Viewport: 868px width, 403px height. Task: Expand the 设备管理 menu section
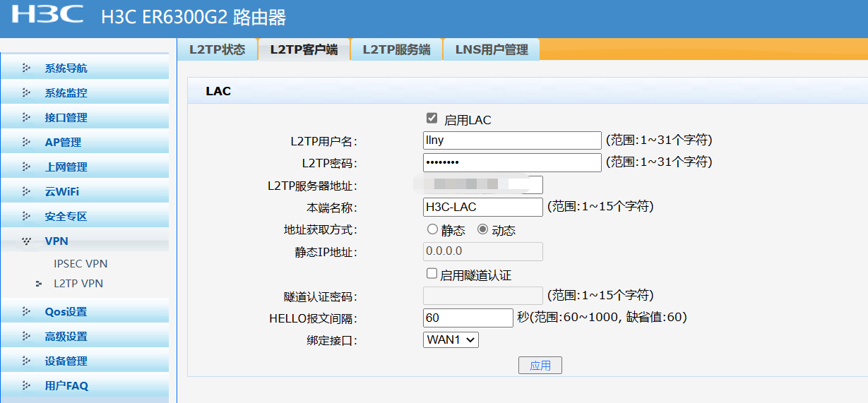click(x=85, y=361)
